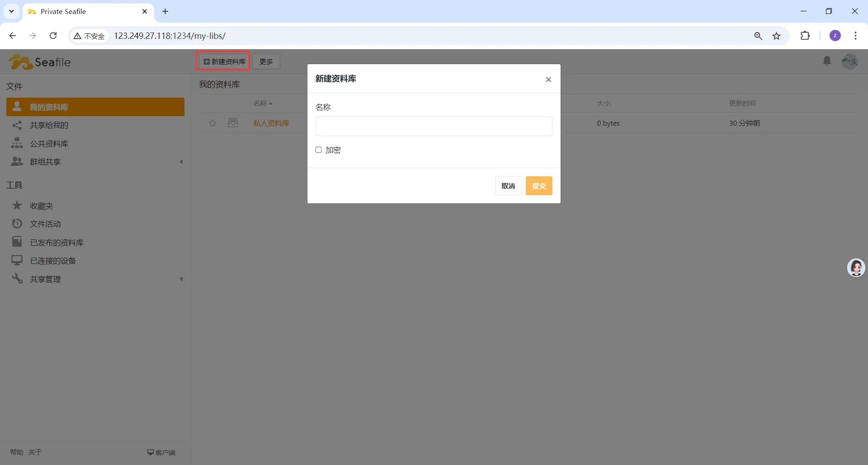This screenshot has width=868, height=465.
Task: Open Chrome profile avatar
Action: 835,36
